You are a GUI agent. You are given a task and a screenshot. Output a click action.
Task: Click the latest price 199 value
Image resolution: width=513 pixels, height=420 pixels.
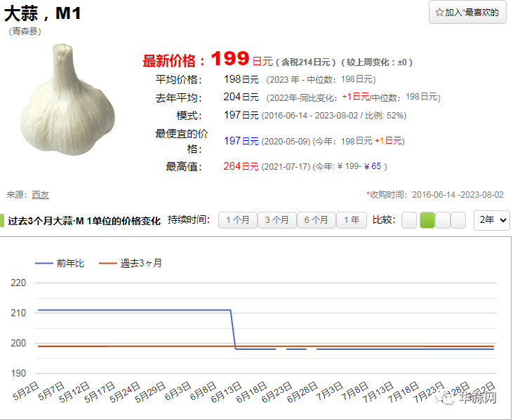[x=230, y=59]
